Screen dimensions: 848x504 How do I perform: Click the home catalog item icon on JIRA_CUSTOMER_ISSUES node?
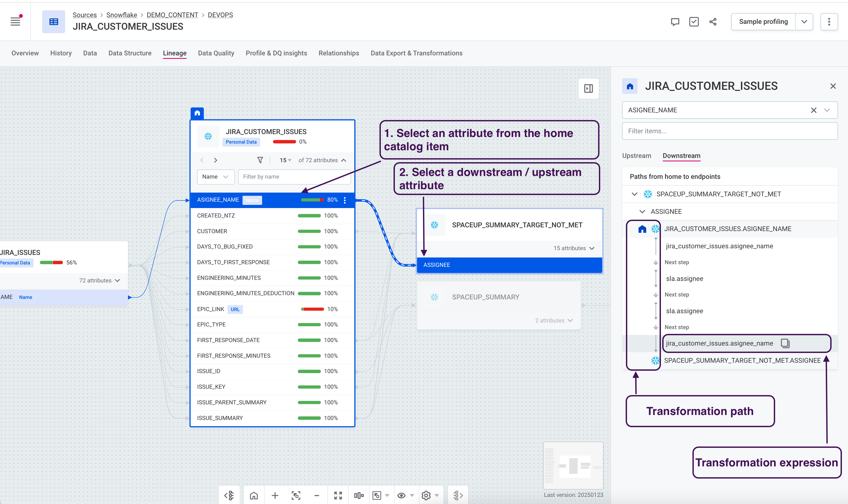point(197,113)
